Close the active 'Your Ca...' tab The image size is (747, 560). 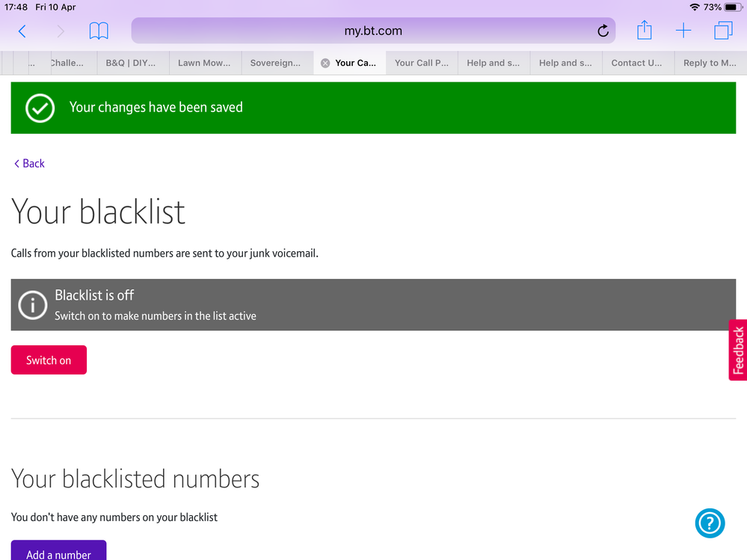coord(325,64)
